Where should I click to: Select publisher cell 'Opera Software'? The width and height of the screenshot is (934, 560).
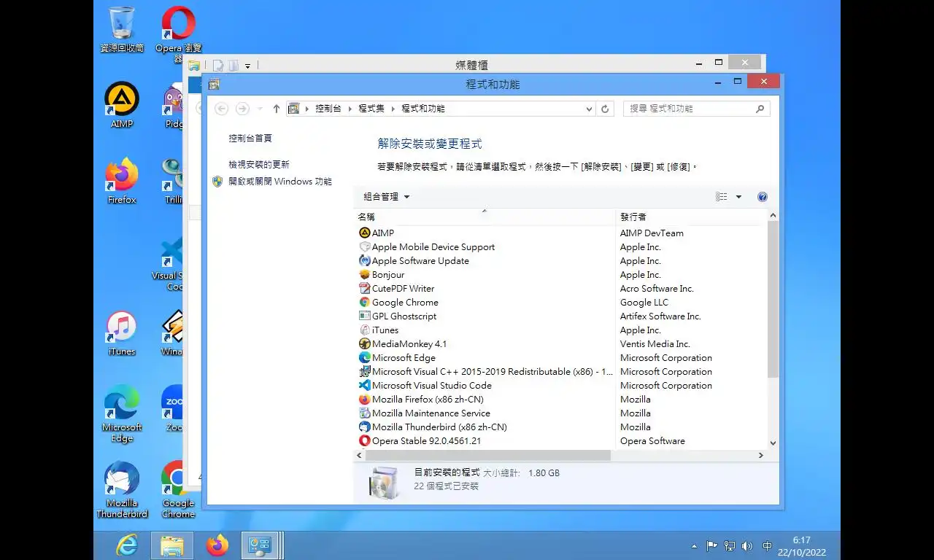pos(652,441)
